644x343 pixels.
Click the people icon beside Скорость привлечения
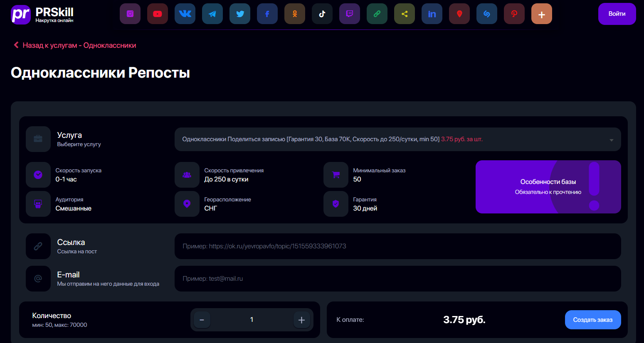coord(187,175)
